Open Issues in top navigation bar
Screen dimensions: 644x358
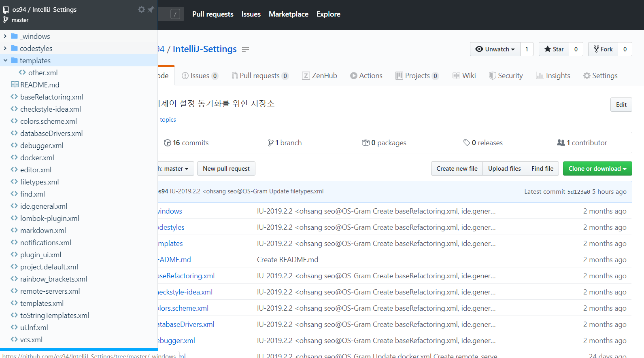coord(251,14)
